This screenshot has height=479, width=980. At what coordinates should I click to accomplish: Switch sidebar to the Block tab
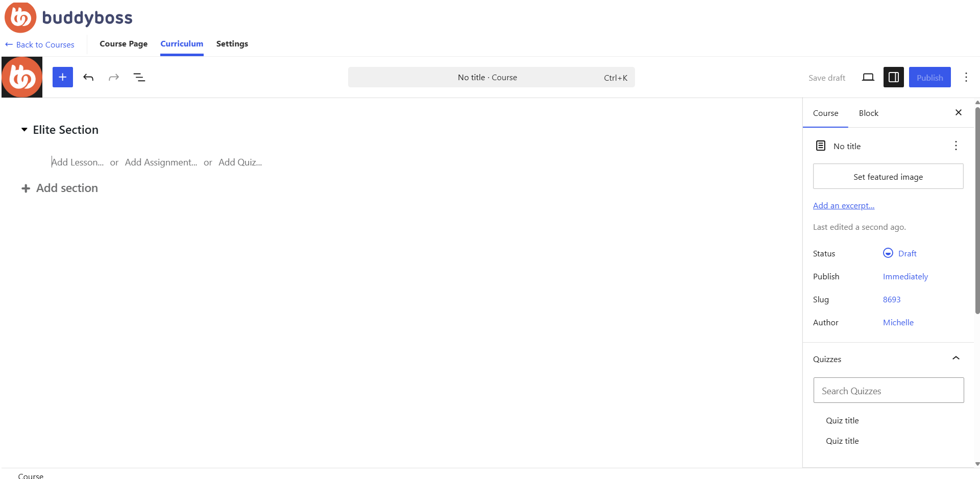869,113
